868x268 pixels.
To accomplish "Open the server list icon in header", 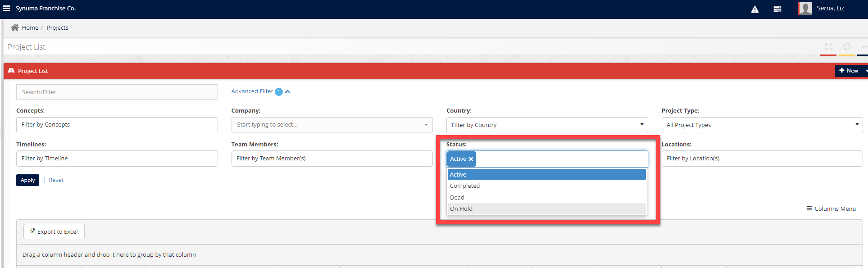I will pos(777,9).
